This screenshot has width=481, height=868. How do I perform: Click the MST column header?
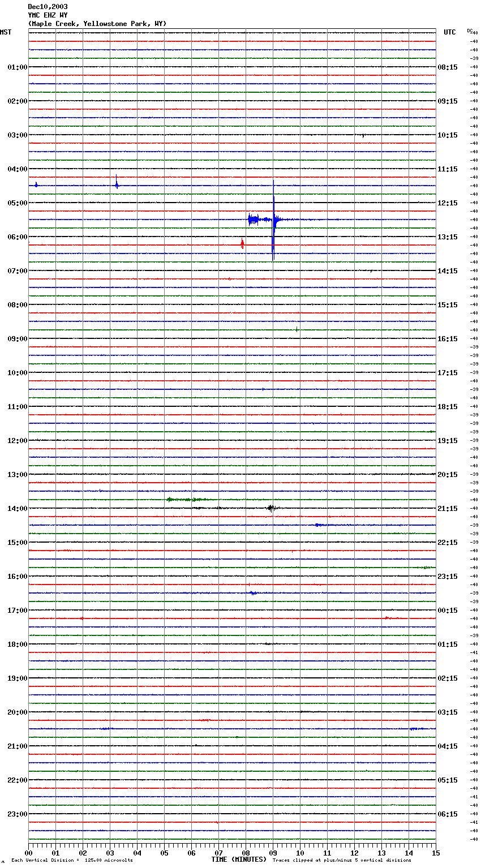6,32
